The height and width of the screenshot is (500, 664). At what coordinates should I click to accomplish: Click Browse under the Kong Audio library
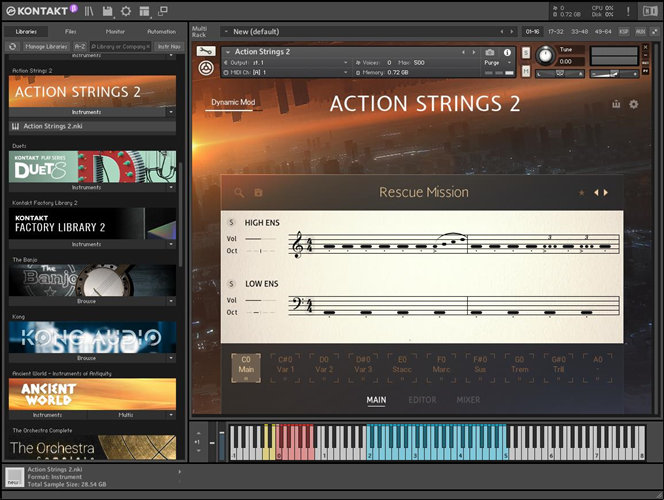coord(86,357)
